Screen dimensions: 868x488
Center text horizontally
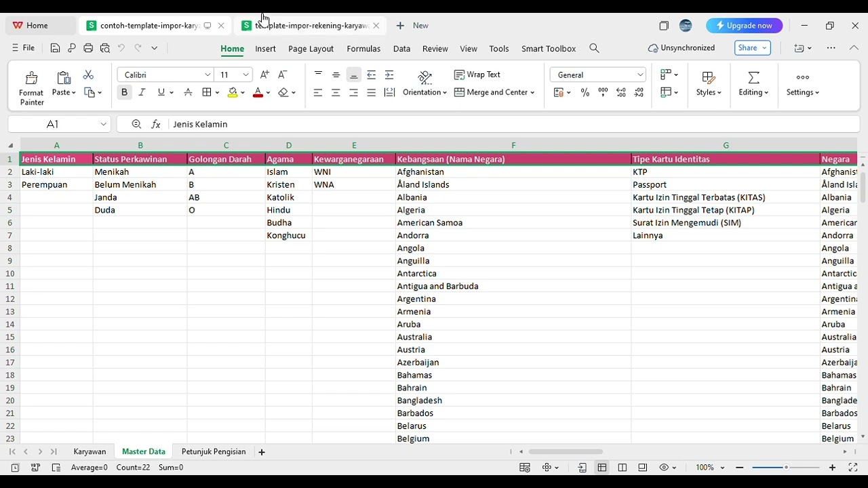click(x=336, y=92)
